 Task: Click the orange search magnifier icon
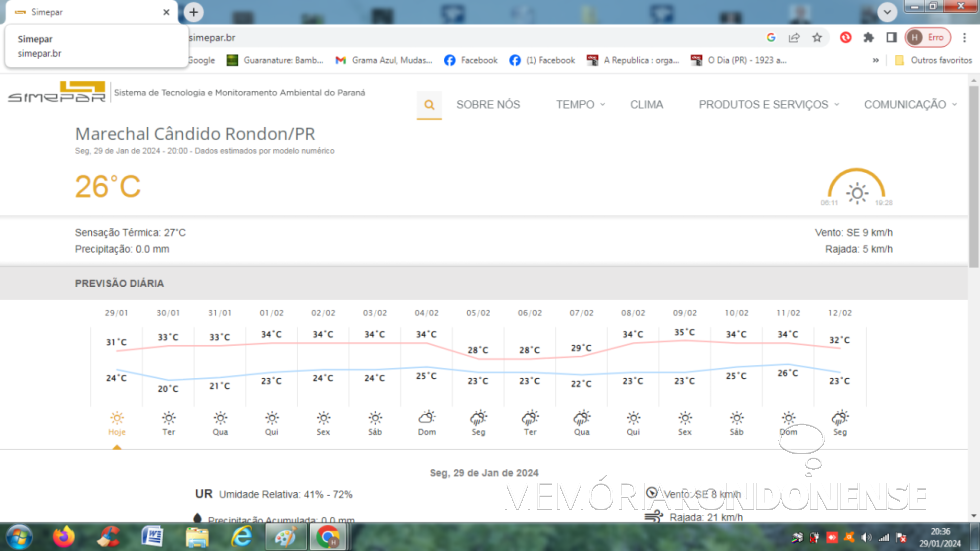coord(429,105)
